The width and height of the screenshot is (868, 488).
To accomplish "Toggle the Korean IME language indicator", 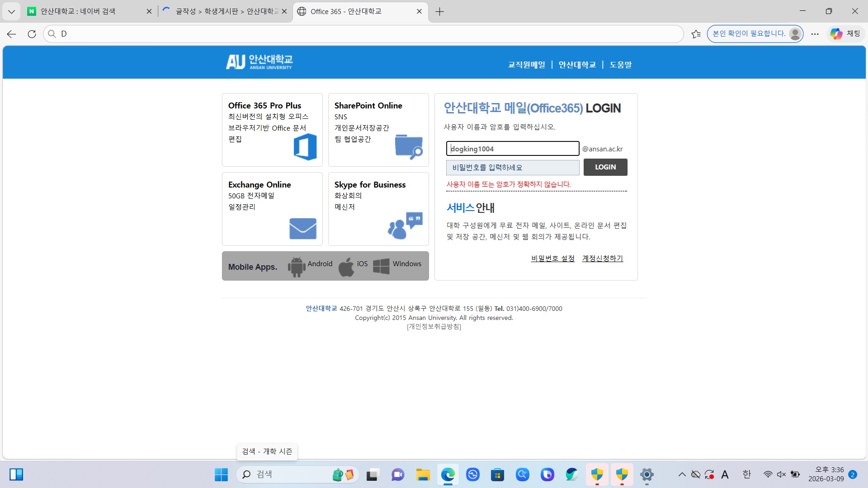I will click(746, 474).
